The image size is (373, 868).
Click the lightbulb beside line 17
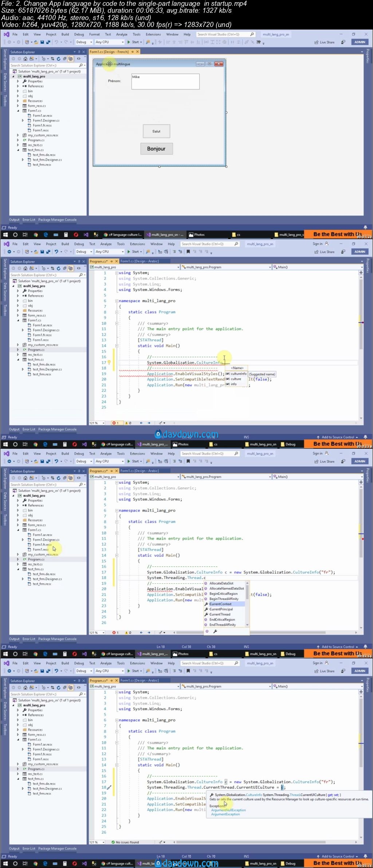(x=109, y=363)
